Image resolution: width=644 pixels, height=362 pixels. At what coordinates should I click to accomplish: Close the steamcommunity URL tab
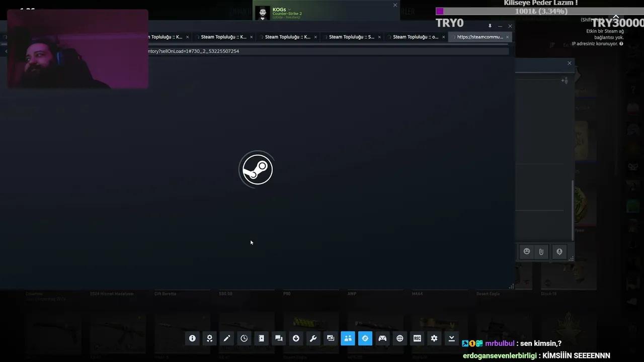pyautogui.click(x=507, y=37)
